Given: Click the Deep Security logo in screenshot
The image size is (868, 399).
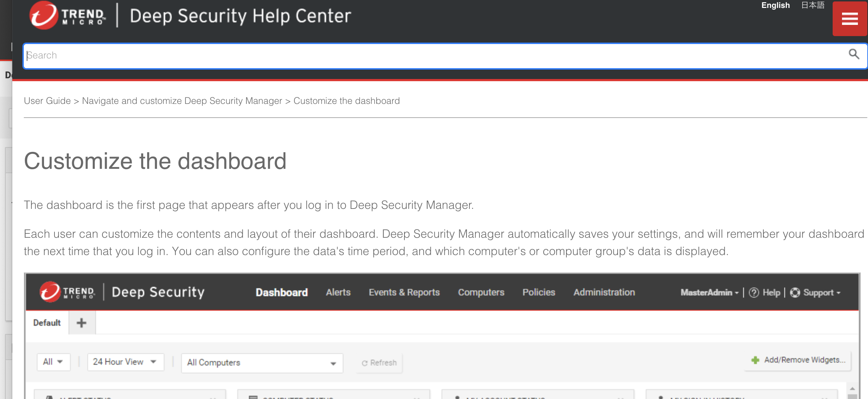Looking at the screenshot, I should coord(122,292).
